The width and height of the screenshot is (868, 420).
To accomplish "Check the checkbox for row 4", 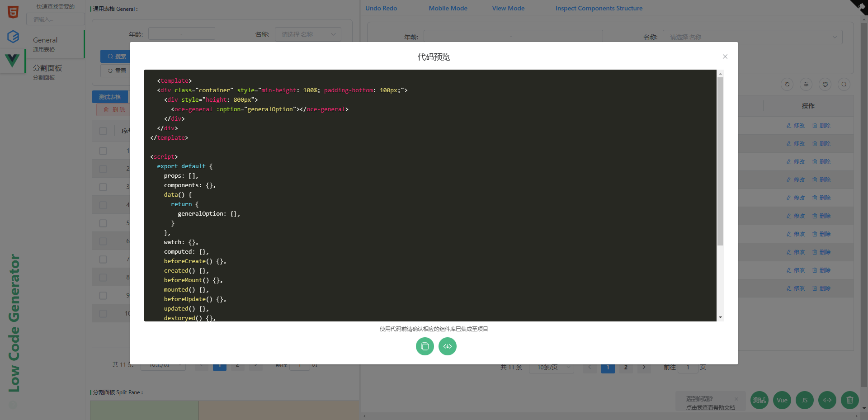I will point(103,205).
